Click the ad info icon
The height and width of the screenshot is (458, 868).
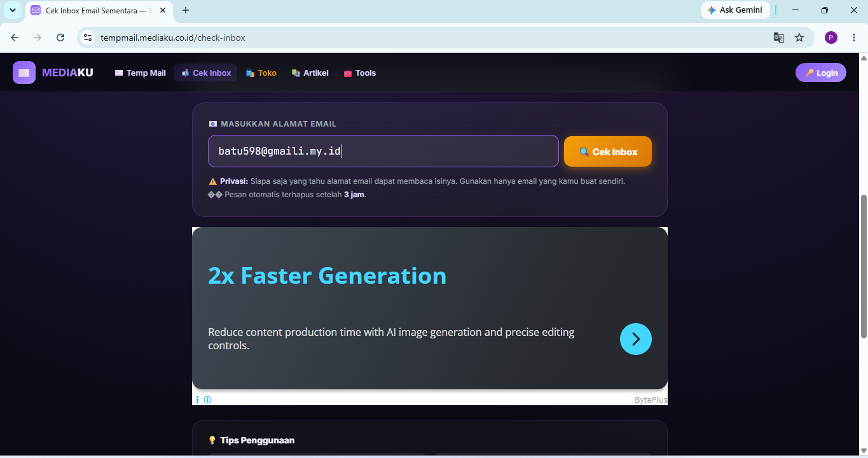(x=207, y=400)
